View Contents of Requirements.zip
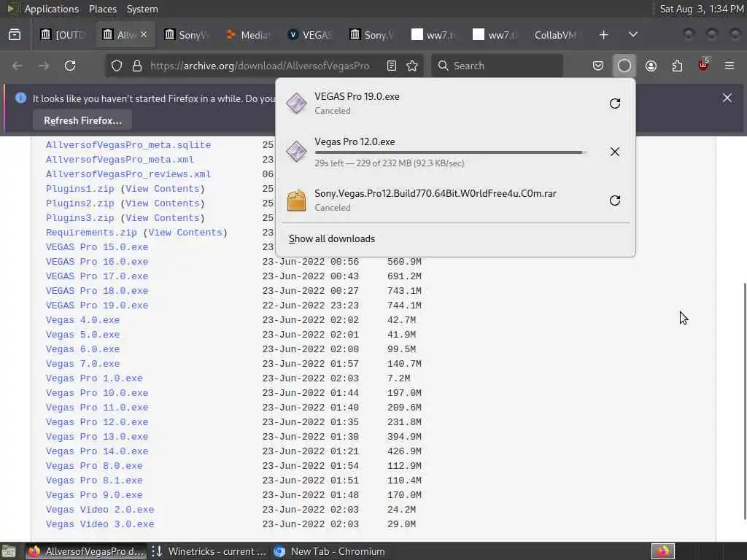The height and width of the screenshot is (560, 747). (185, 233)
